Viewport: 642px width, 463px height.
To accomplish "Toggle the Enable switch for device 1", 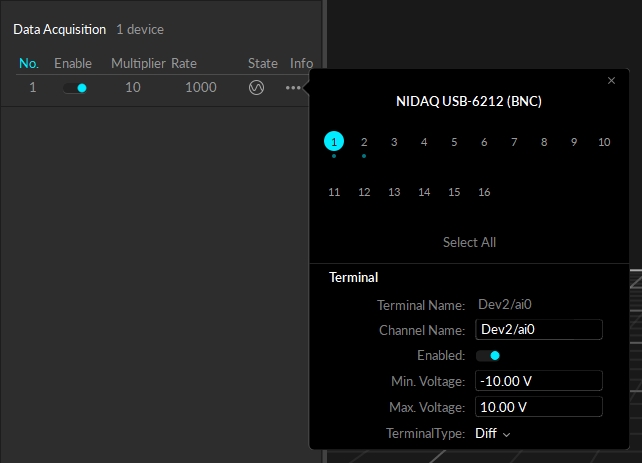I will [75, 88].
